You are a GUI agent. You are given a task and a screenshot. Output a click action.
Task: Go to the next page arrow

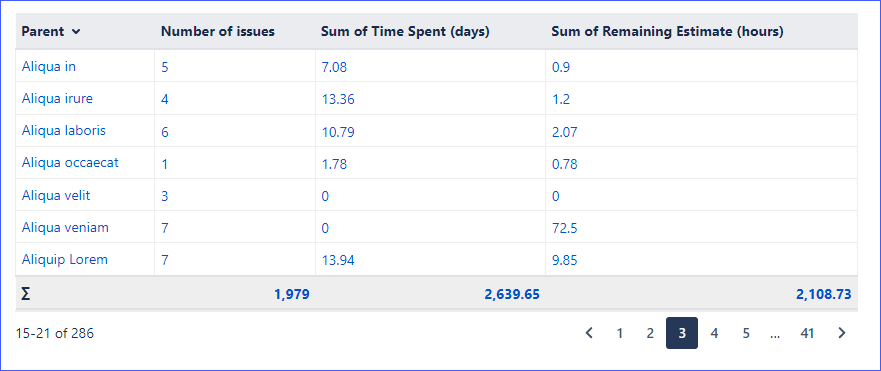click(841, 333)
